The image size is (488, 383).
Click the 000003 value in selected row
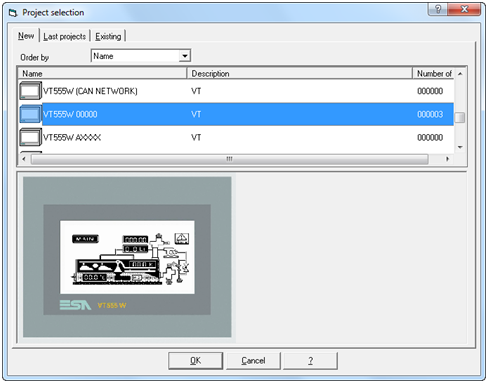(430, 114)
